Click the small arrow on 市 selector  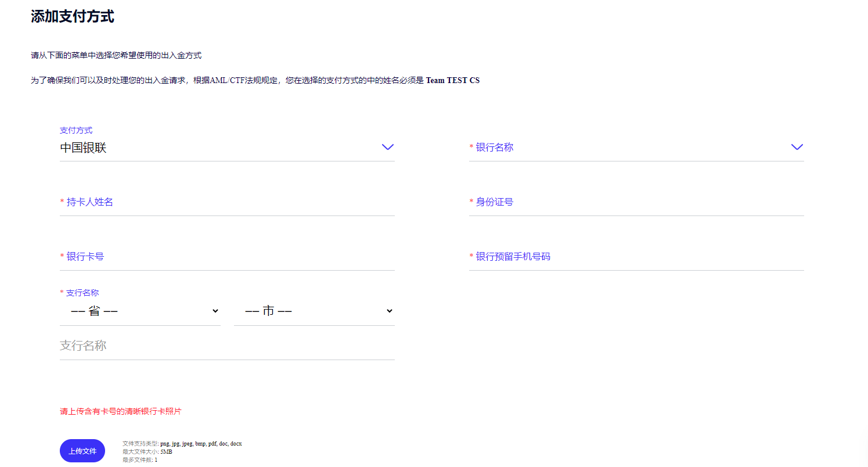pos(390,311)
